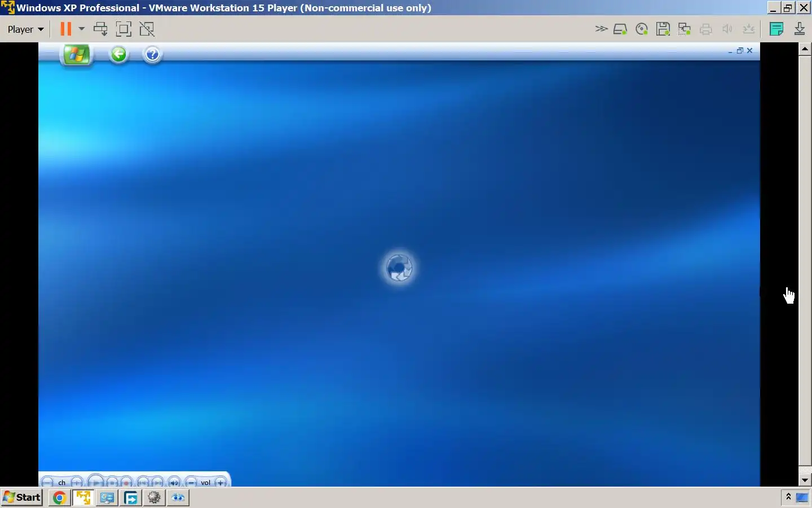This screenshot has width=812, height=508.
Task: Click the hard disk device icon
Action: 620,29
